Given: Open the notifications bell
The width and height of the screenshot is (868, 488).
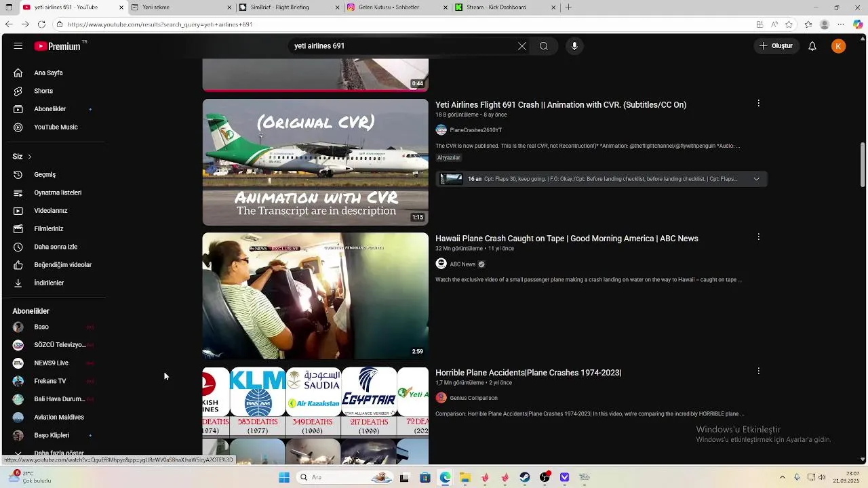Looking at the screenshot, I should click(812, 46).
